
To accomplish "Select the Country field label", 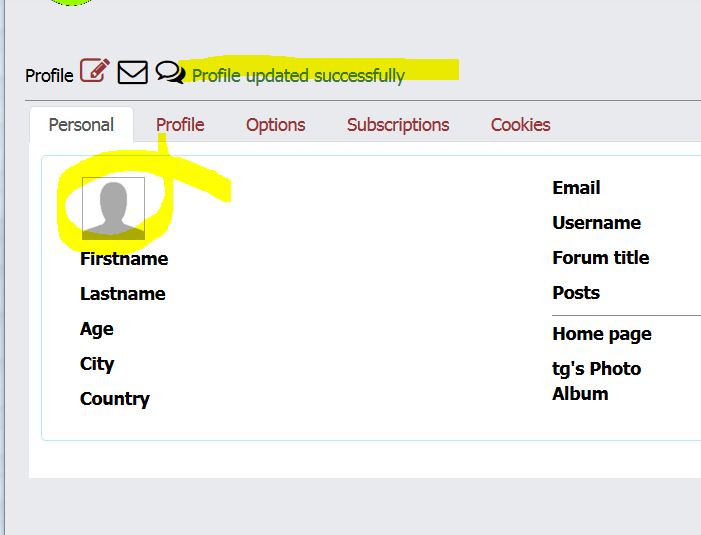I will point(115,399).
